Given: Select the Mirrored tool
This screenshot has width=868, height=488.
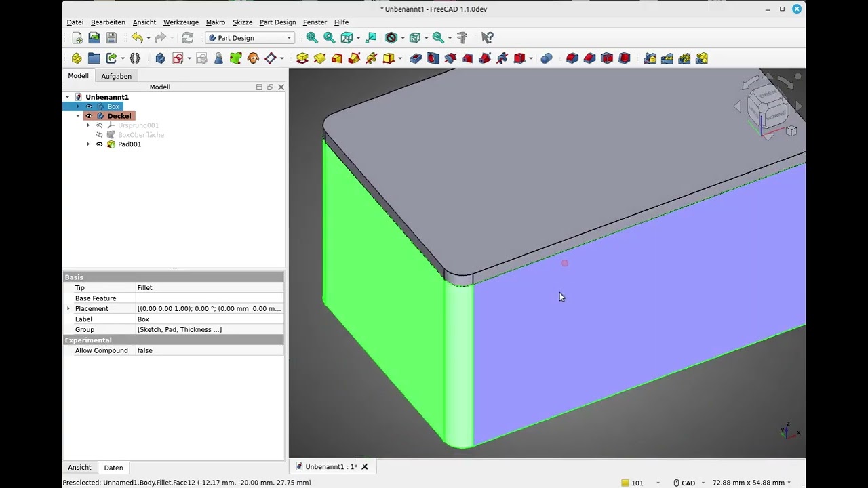Looking at the screenshot, I should point(650,58).
